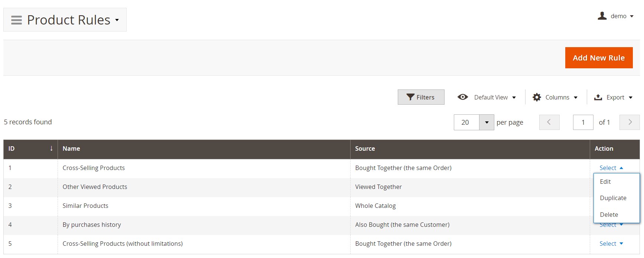
Task: Choose Duplicate from the action menu
Action: click(613, 198)
